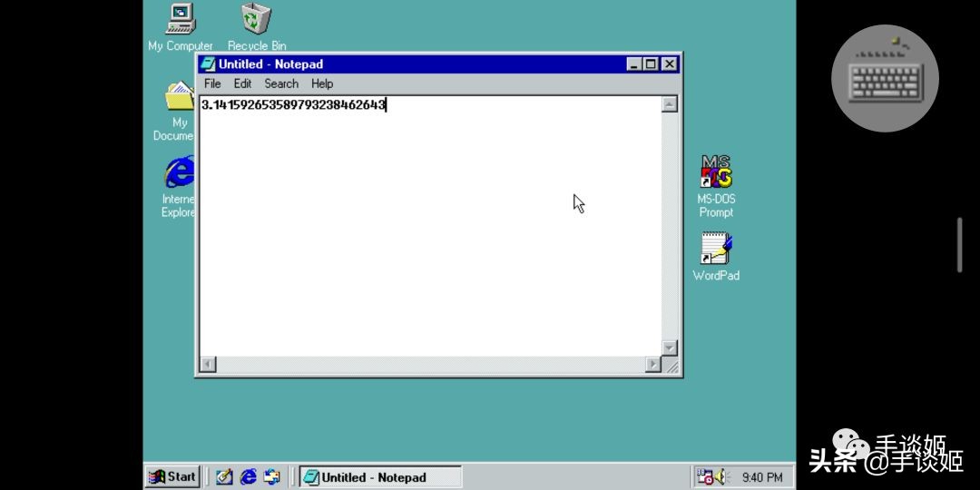Open the Search menu in Notepad

281,83
